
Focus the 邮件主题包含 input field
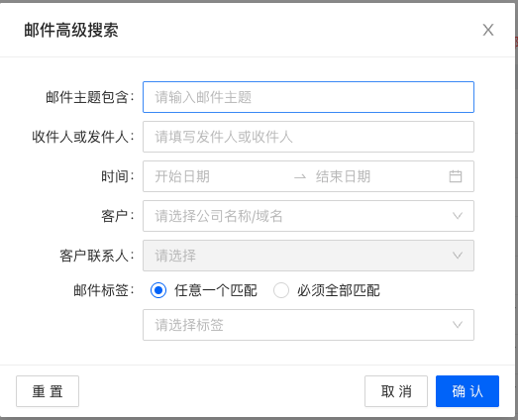point(308,97)
